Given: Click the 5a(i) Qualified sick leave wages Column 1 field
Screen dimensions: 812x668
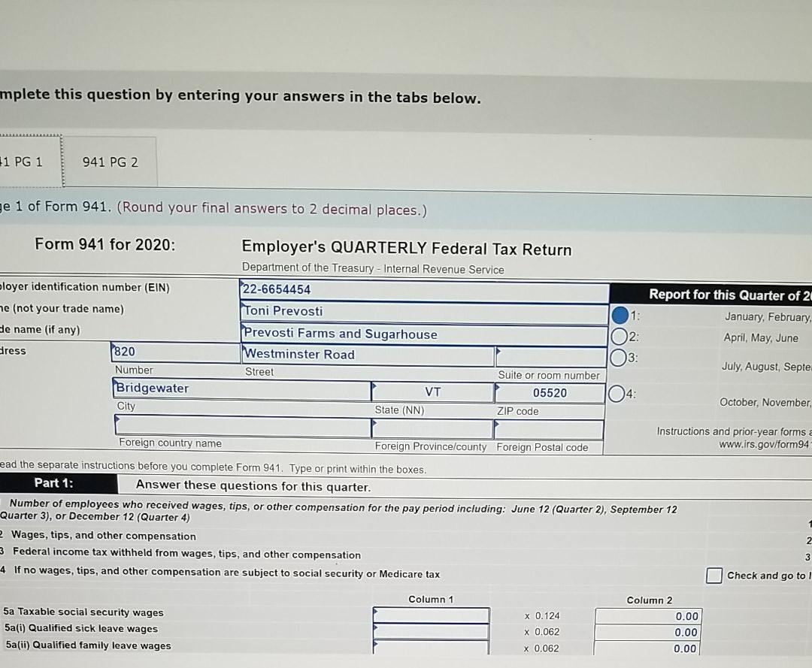Looking at the screenshot, I should point(431,631).
